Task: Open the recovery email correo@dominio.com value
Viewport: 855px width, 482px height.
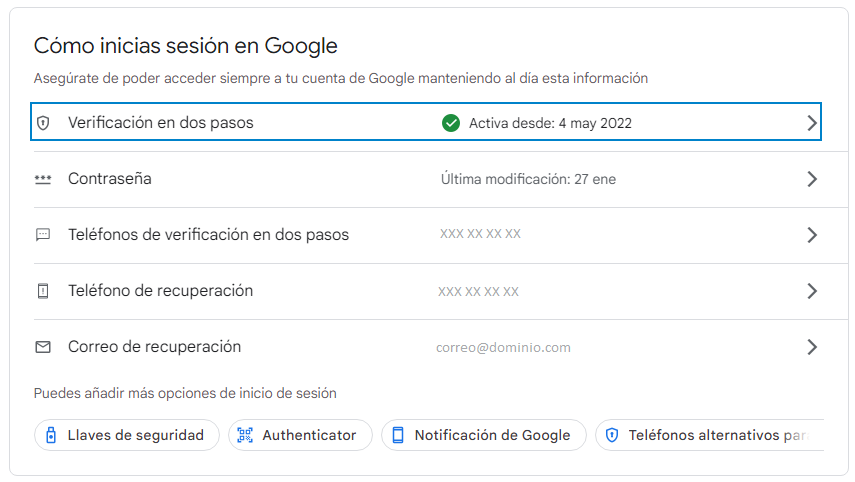Action: tap(503, 348)
